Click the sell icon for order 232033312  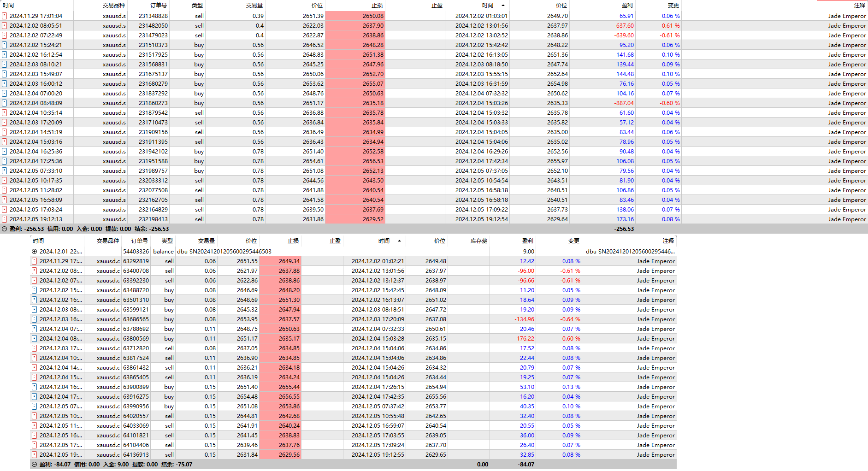pyautogui.click(x=4, y=180)
